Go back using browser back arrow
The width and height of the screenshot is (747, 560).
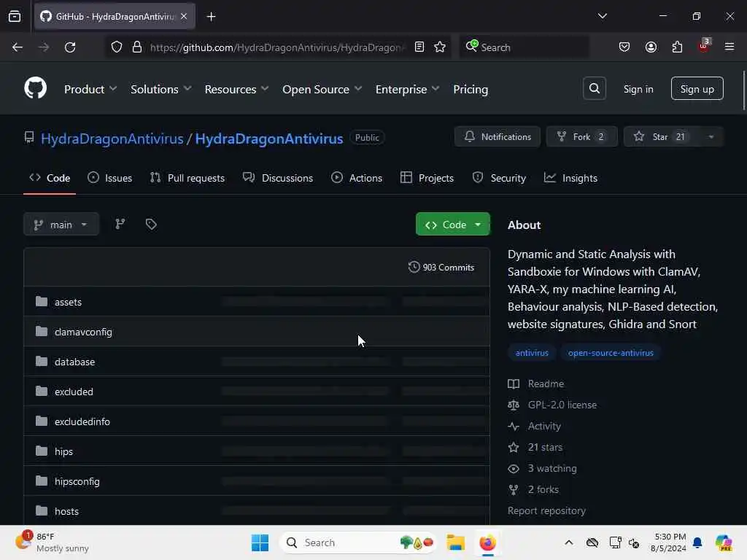click(x=18, y=47)
